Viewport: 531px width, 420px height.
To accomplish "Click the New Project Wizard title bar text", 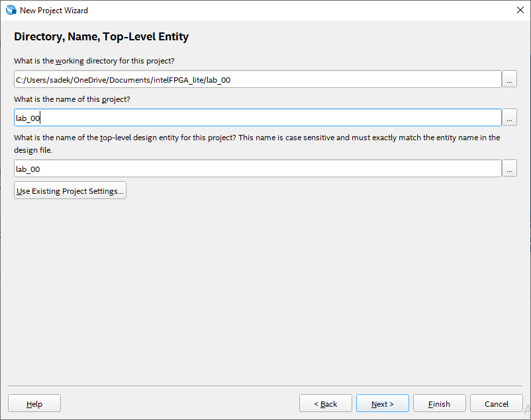I will tap(54, 10).
